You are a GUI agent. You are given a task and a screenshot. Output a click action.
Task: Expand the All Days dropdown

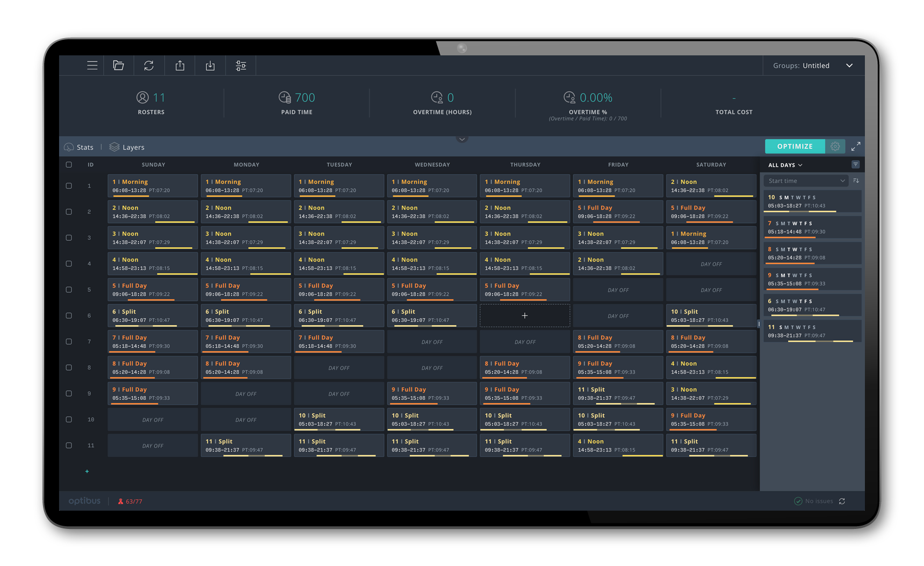(785, 165)
